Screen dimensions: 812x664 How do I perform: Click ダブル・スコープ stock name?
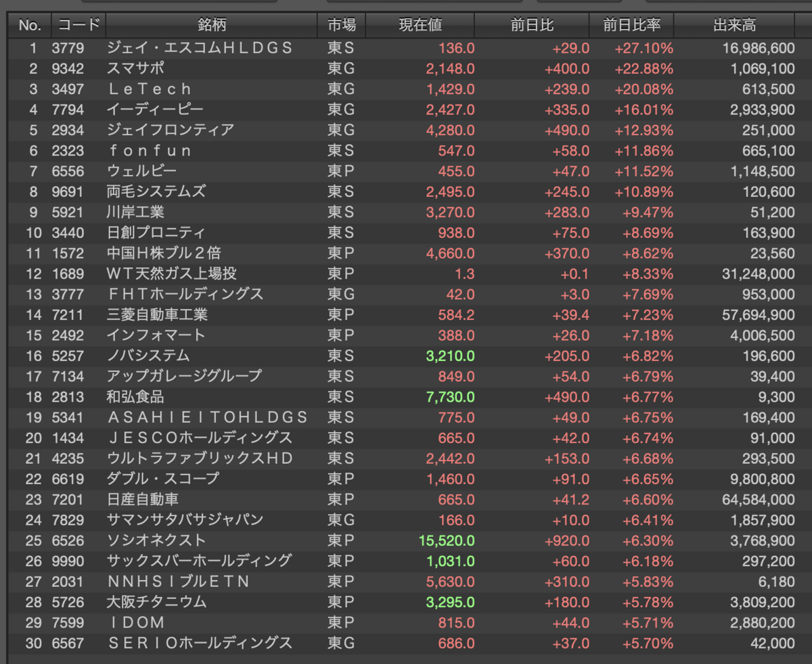tap(163, 479)
